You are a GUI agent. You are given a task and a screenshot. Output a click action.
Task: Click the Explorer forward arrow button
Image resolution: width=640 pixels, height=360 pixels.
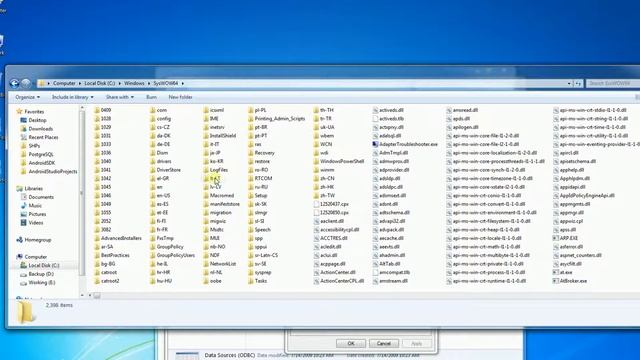pos(26,83)
